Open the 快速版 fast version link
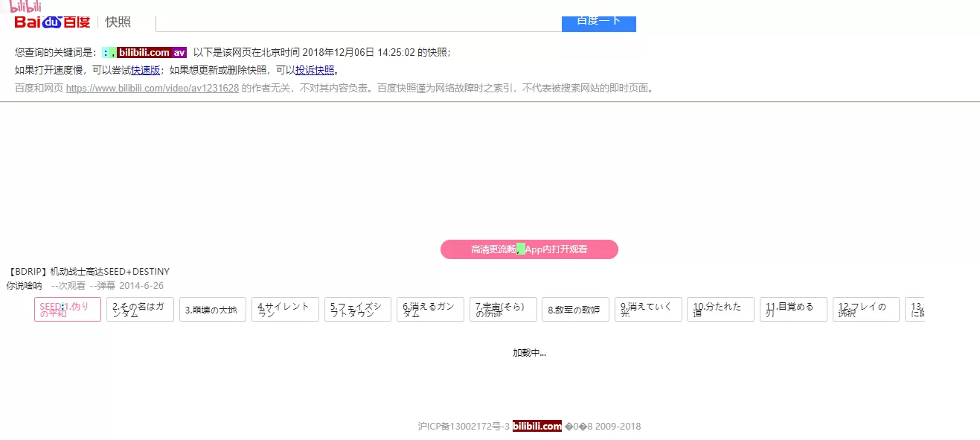Screen dimensions: 980x440 (x=145, y=70)
